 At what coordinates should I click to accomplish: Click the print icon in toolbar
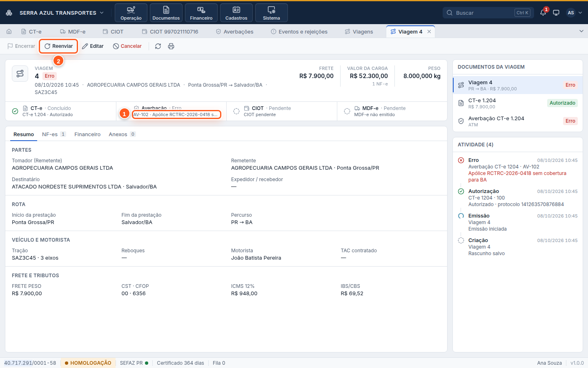click(171, 46)
